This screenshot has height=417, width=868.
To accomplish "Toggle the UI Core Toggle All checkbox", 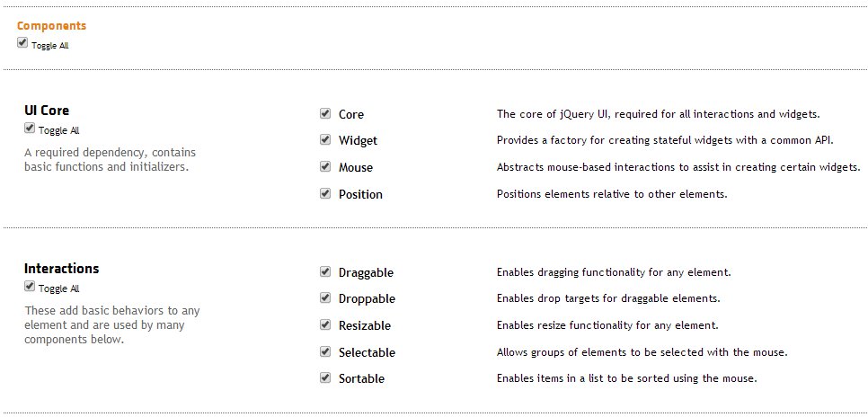I will (x=30, y=128).
